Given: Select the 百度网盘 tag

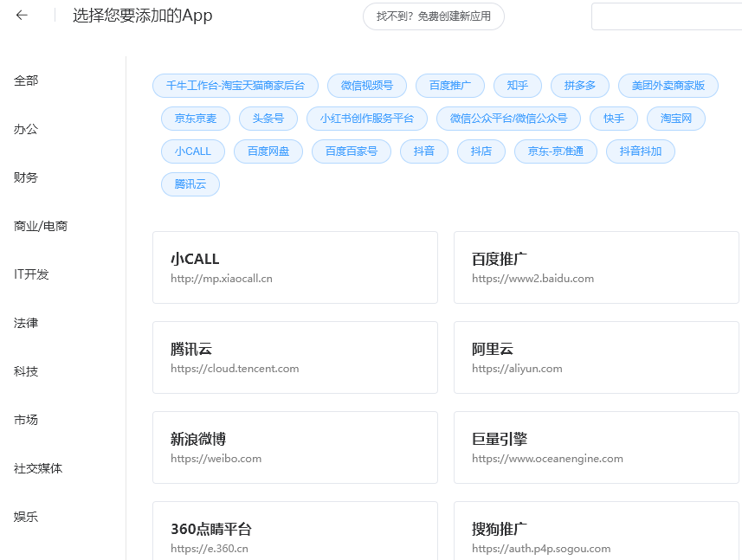Looking at the screenshot, I should click(x=268, y=151).
